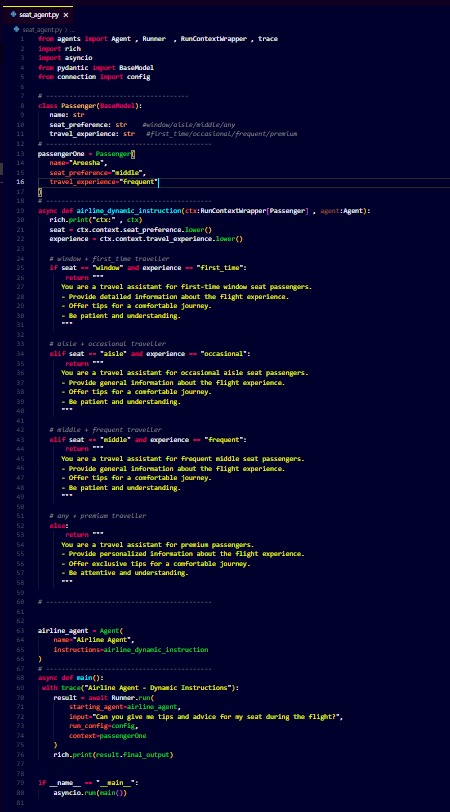Click the Python icon in the breadcrumb bar
This screenshot has width=450, height=812.
pos(17,30)
